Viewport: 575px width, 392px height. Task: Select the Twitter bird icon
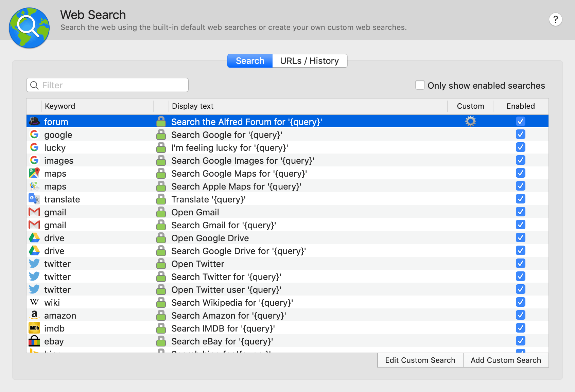click(34, 263)
